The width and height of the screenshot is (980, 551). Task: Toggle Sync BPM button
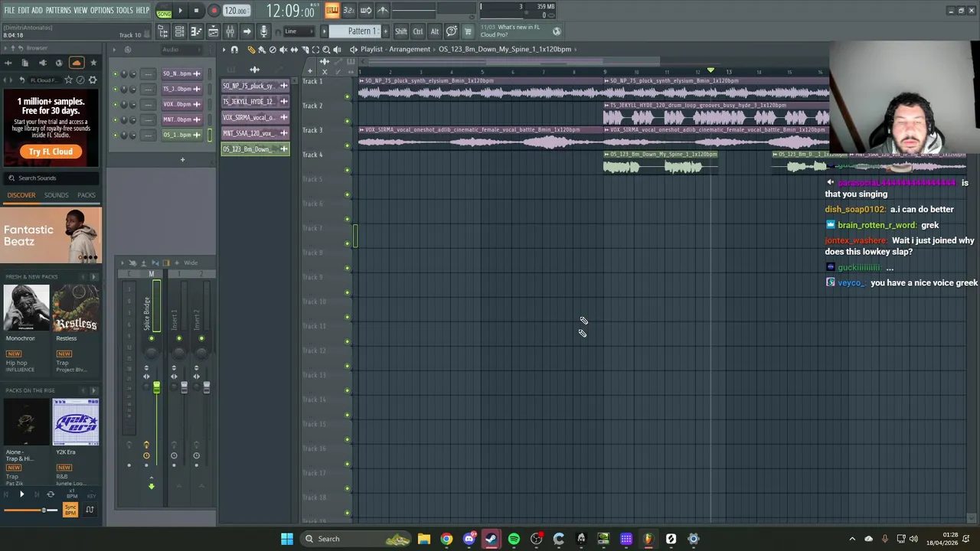pyautogui.click(x=70, y=510)
